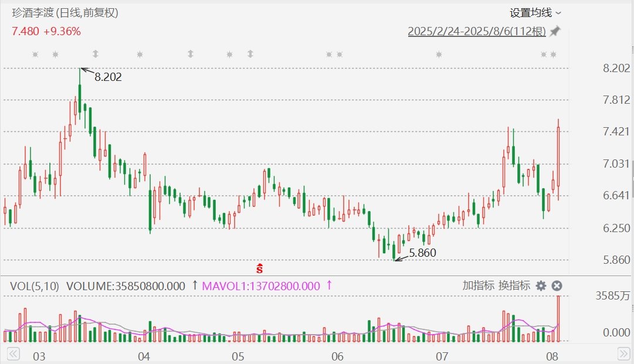634x364 pixels.
Task: Click the 07 month label on time axis
Action: click(x=442, y=356)
